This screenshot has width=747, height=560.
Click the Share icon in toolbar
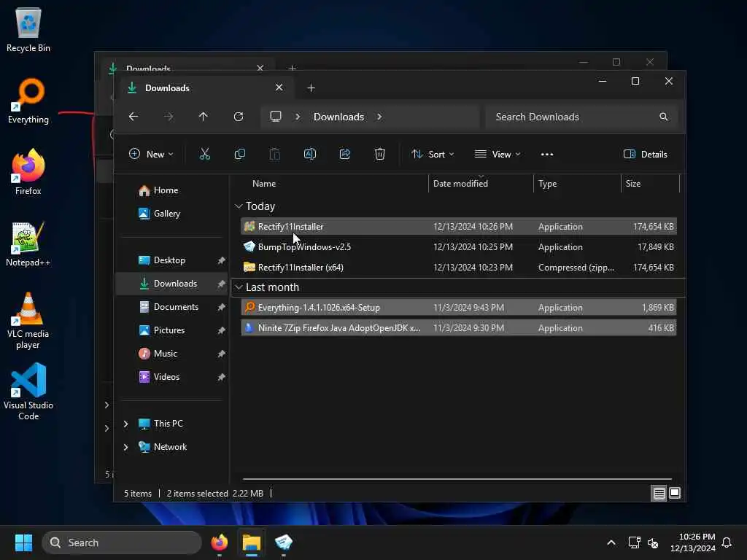(345, 154)
